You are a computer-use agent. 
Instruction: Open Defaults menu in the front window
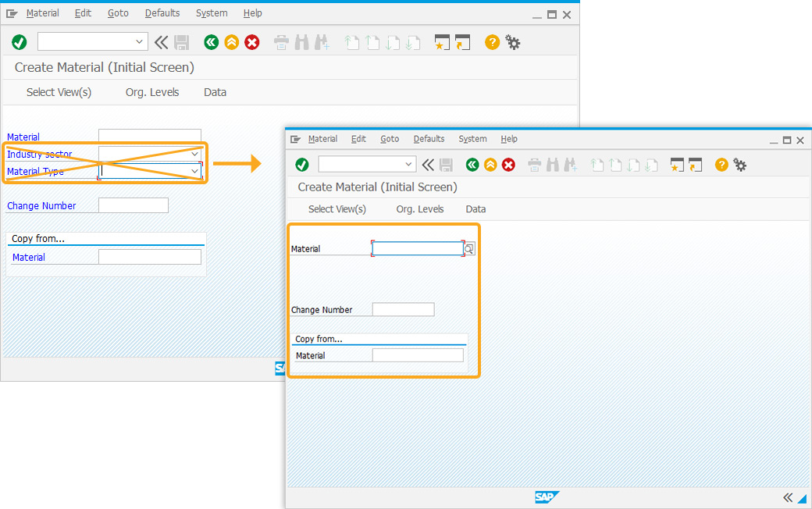point(429,139)
